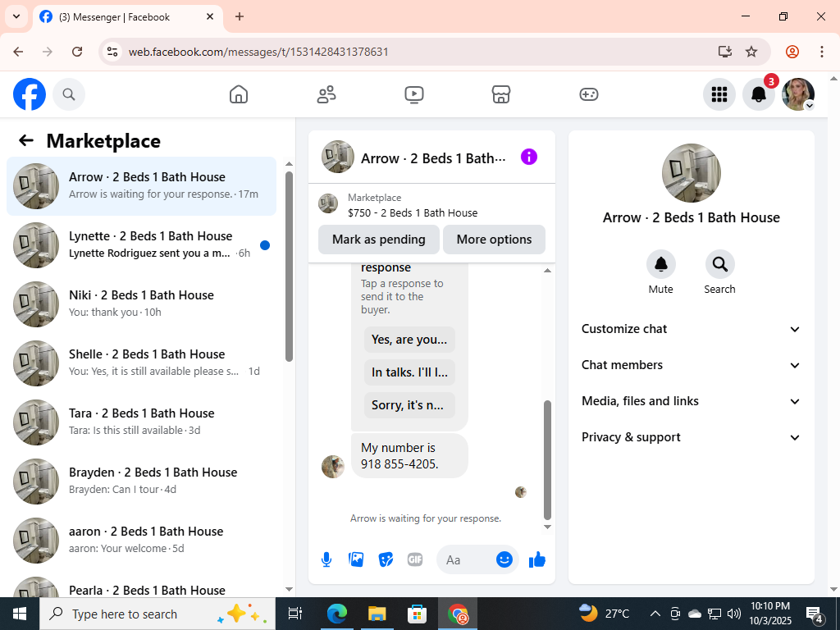Screen dimensions: 840x630
Task: Send a thumbs-up like
Action: click(x=536, y=559)
